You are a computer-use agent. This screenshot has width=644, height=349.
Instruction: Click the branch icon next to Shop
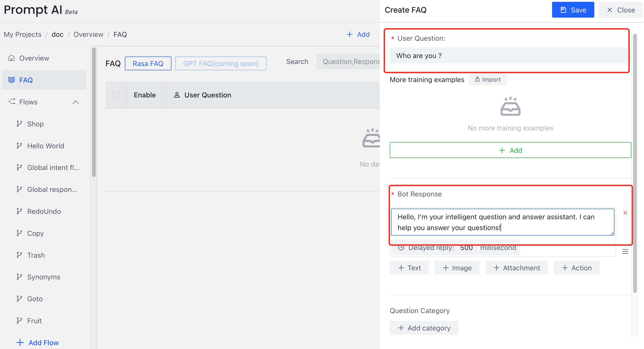(19, 124)
